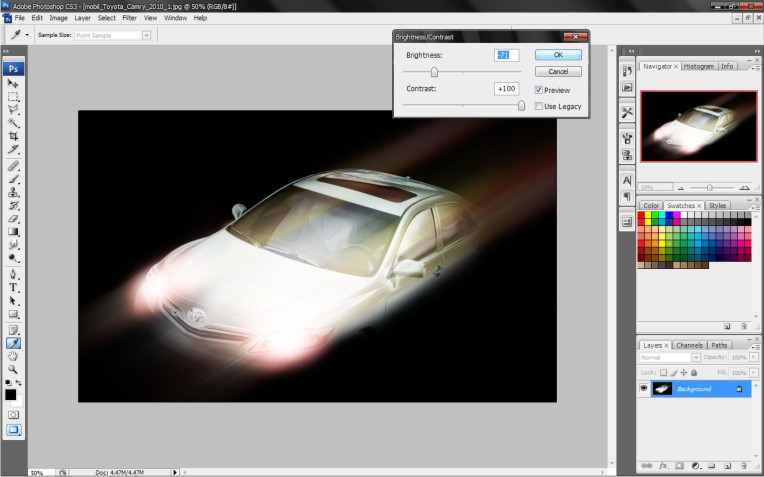Click the Brightness slider handle

pos(434,72)
